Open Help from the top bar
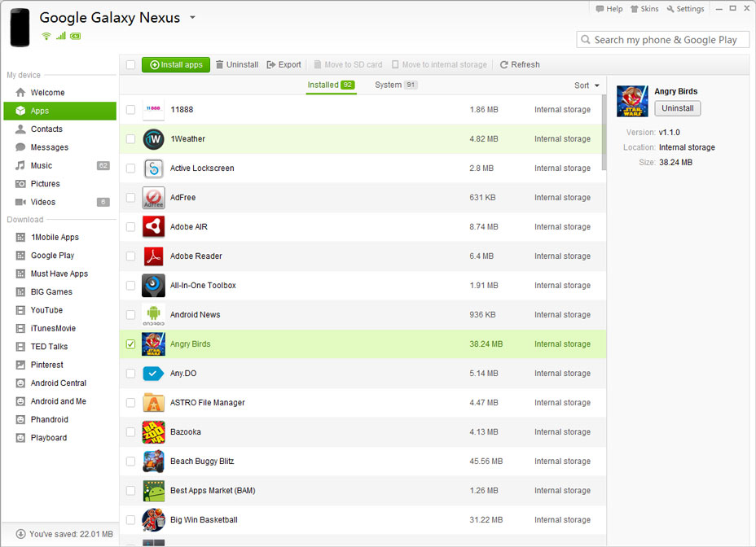 [x=609, y=9]
